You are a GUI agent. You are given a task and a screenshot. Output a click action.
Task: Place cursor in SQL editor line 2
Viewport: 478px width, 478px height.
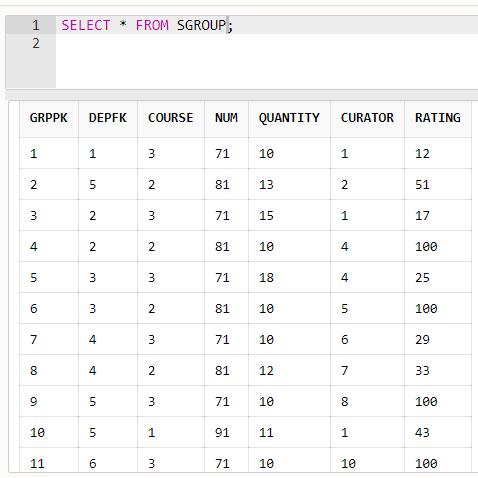coord(267,44)
